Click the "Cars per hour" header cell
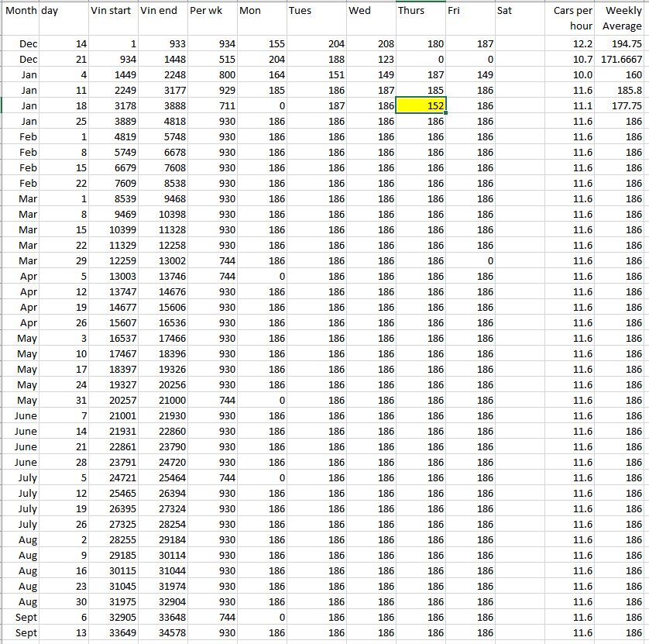Viewport: 649px width, 644px height. [x=571, y=18]
